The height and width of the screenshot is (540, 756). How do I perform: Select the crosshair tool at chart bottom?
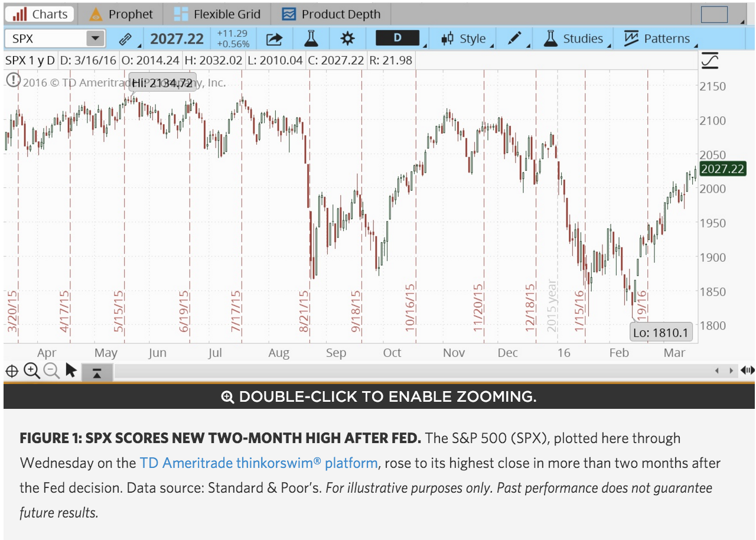(11, 371)
